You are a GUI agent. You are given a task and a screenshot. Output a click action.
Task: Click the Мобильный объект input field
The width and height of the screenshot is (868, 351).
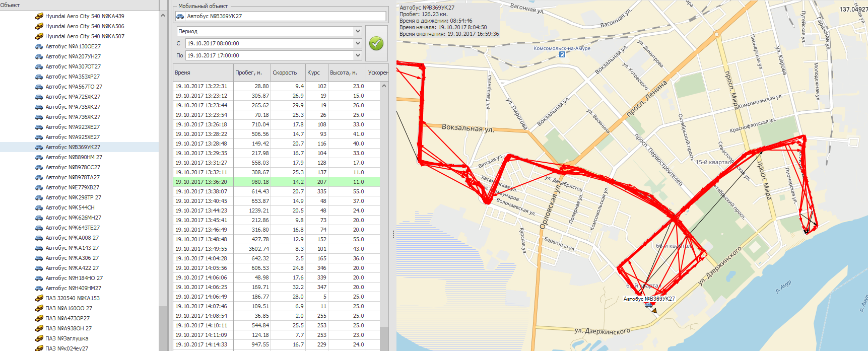pos(285,16)
